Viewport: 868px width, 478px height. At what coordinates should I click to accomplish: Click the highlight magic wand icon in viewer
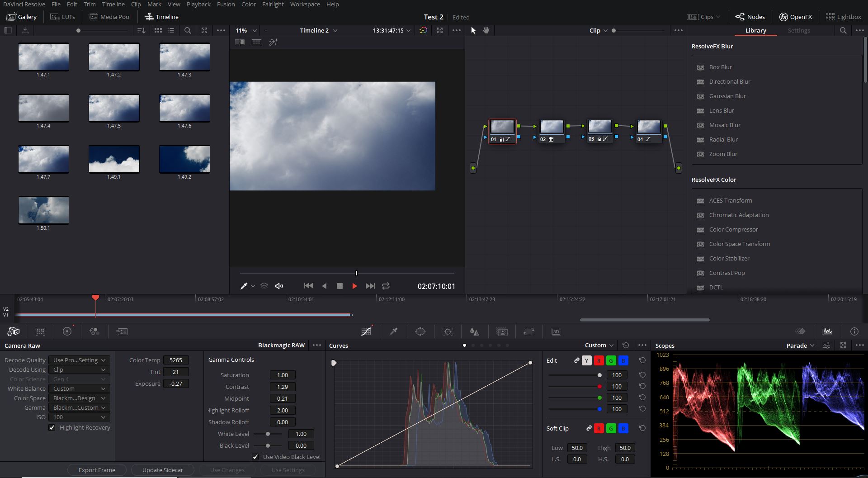273,42
